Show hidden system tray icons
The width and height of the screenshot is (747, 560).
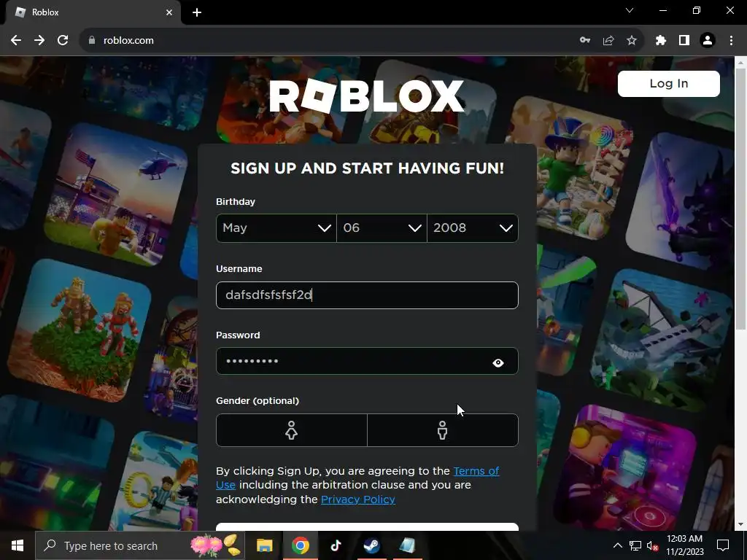click(617, 545)
